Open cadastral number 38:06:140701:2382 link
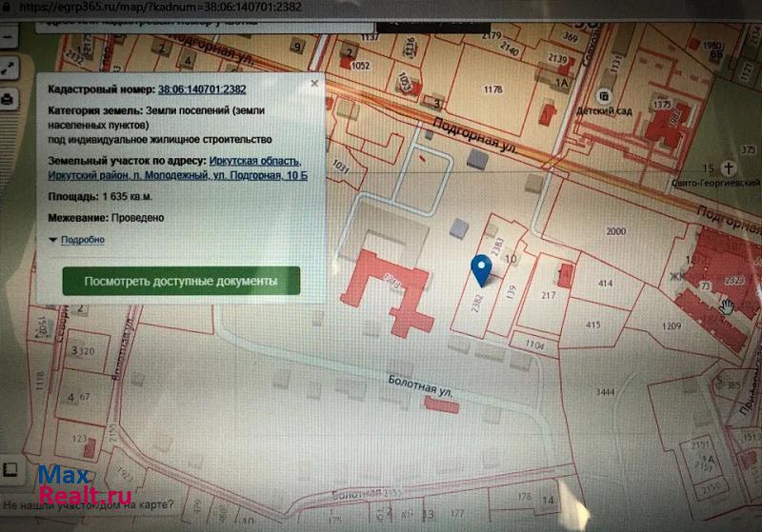 tap(202, 89)
